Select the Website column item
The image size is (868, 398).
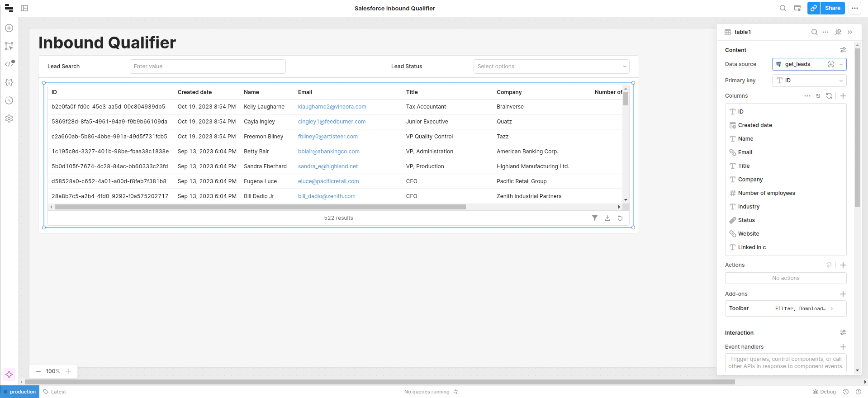click(786, 234)
